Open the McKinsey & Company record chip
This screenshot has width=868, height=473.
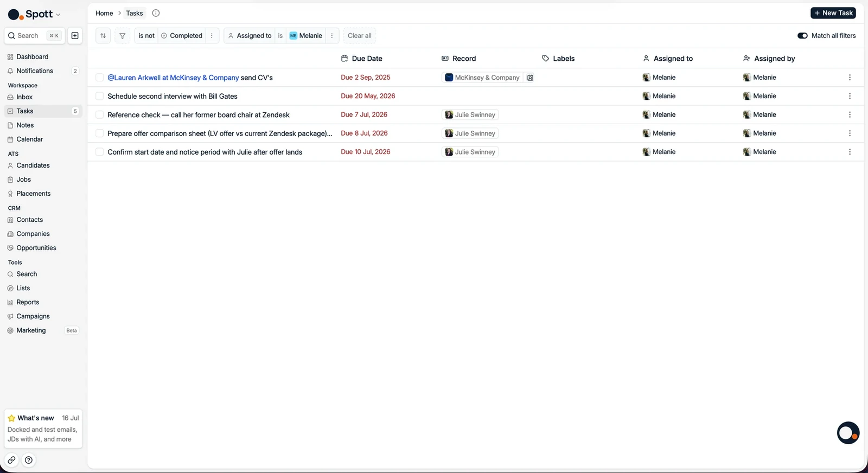(x=482, y=78)
